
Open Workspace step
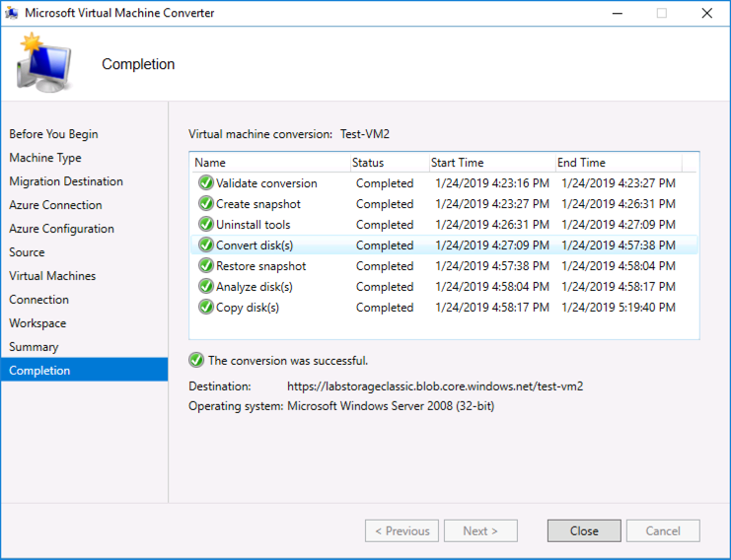pyautogui.click(x=37, y=323)
